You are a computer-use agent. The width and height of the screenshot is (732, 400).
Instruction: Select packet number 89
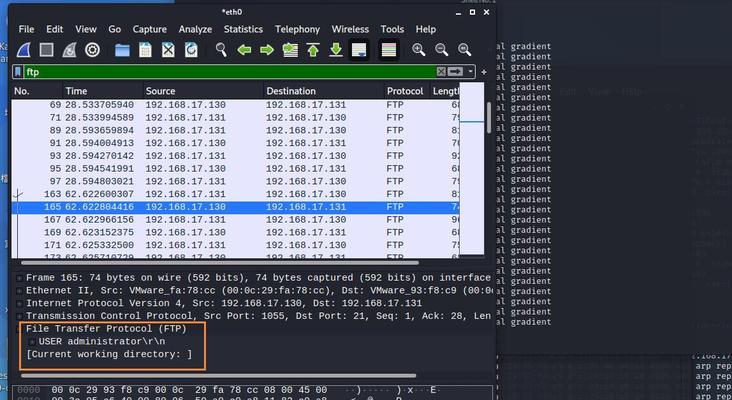point(235,130)
